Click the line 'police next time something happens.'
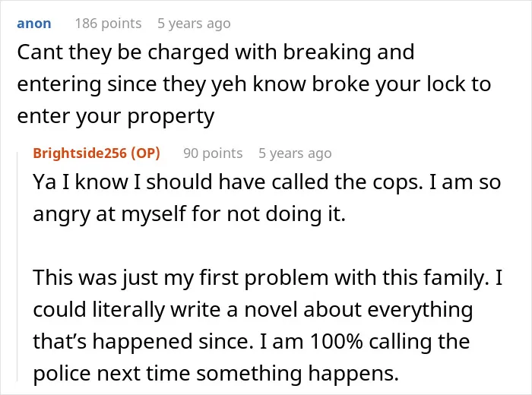This screenshot has height=395, width=532. coord(216,374)
